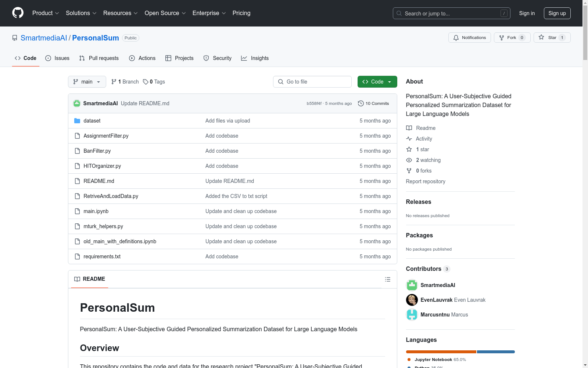View the 1 Branch link
Viewport: 588px width, 368px height.
(125, 82)
